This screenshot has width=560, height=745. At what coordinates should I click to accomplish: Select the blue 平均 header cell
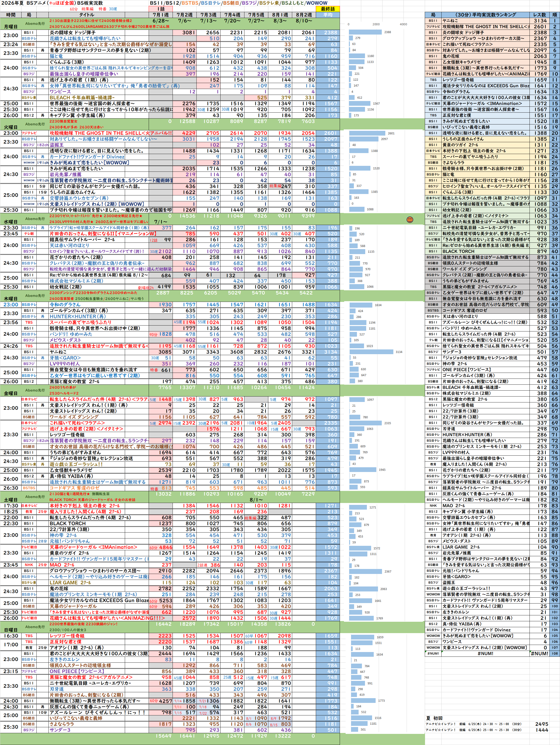(x=327, y=15)
